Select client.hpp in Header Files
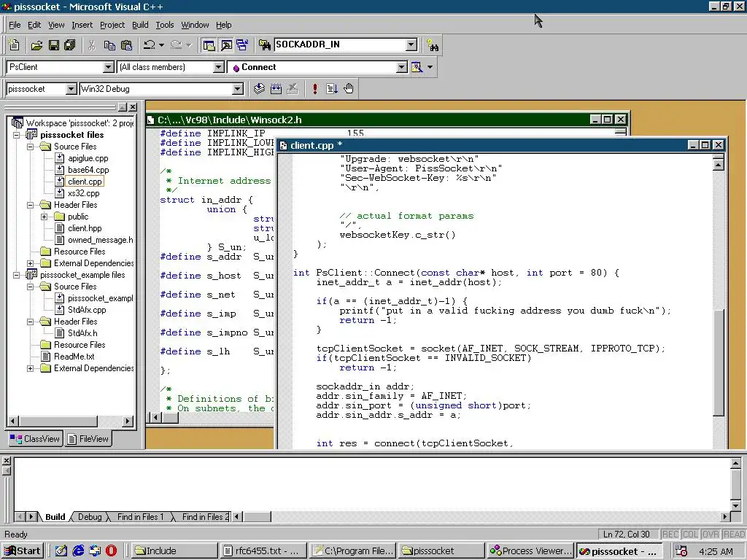 tap(85, 228)
